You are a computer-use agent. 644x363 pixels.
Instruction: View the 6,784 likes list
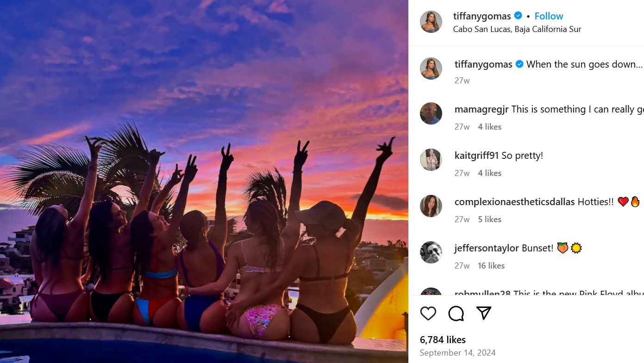coord(443,339)
